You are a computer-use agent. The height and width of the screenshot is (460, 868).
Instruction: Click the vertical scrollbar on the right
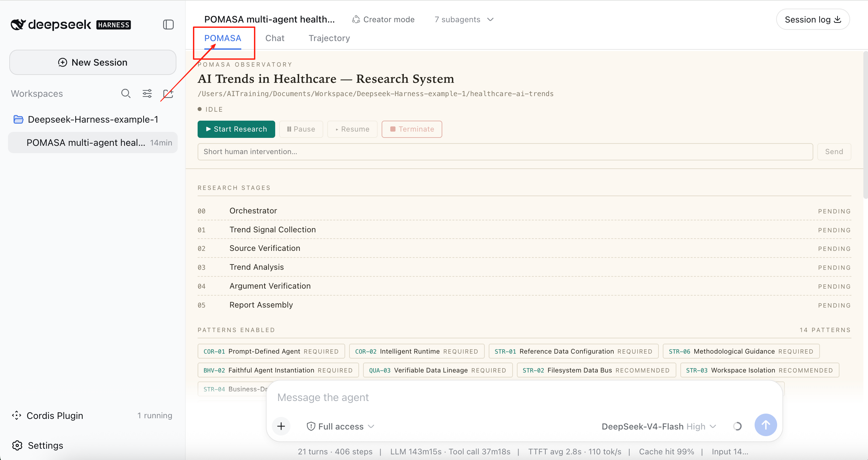(x=865, y=125)
